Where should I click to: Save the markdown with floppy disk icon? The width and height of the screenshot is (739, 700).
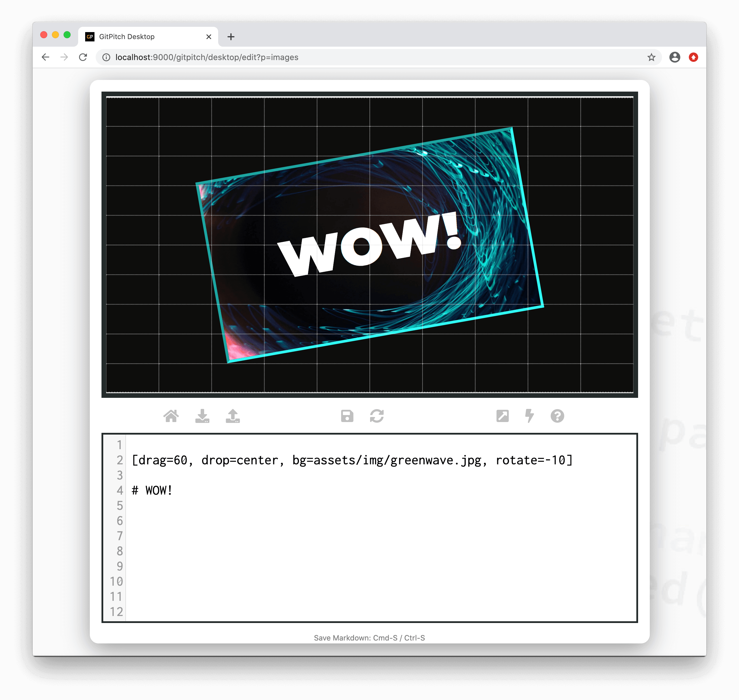click(x=347, y=416)
